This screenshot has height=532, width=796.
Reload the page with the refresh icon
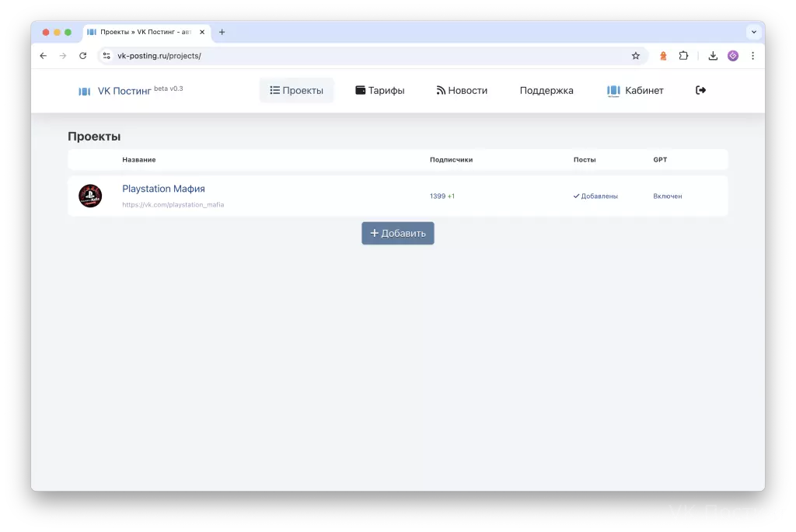click(82, 56)
